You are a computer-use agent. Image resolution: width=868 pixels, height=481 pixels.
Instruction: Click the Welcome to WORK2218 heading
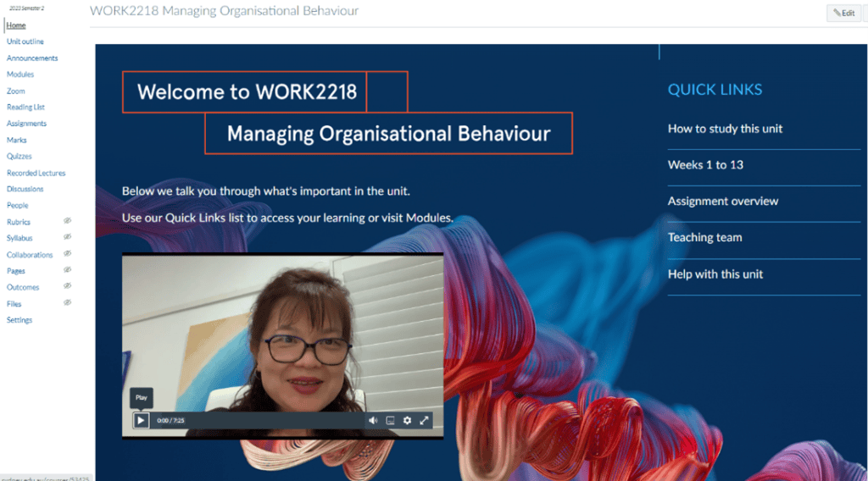click(x=247, y=91)
